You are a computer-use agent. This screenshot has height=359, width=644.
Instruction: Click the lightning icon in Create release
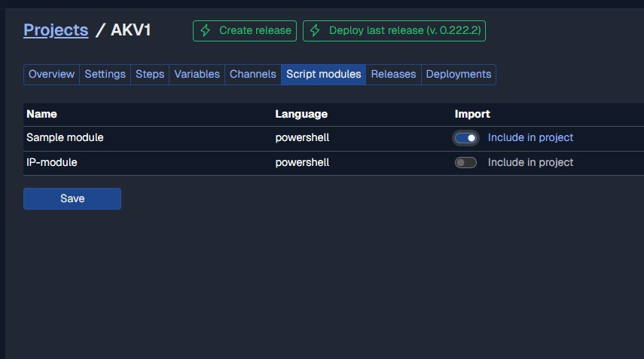(206, 30)
